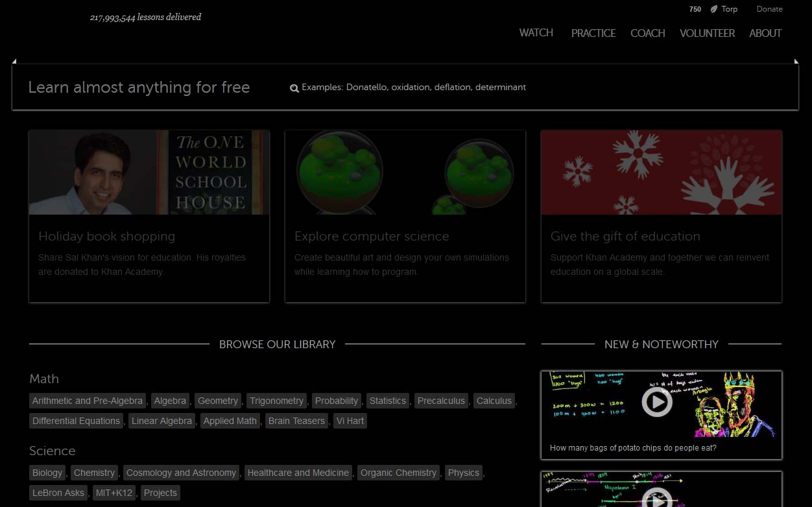
Task: Open the ABOUT menu
Action: pos(765,33)
